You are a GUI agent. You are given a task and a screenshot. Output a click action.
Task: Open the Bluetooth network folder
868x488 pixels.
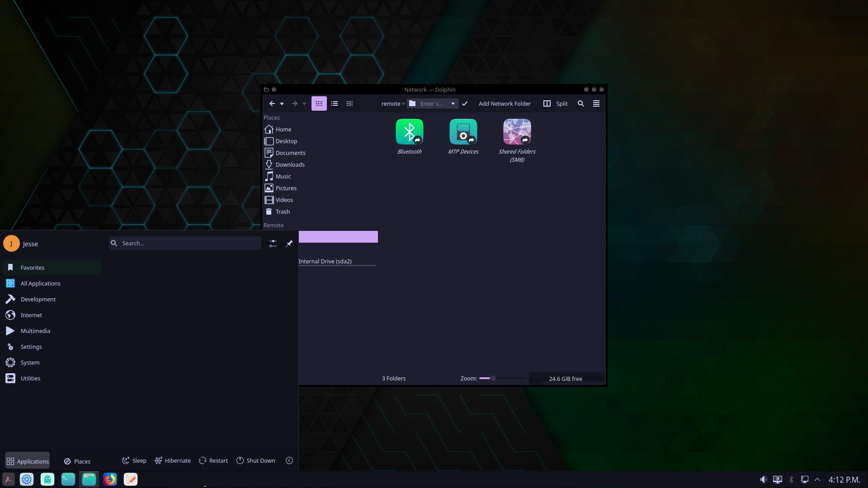tap(409, 136)
